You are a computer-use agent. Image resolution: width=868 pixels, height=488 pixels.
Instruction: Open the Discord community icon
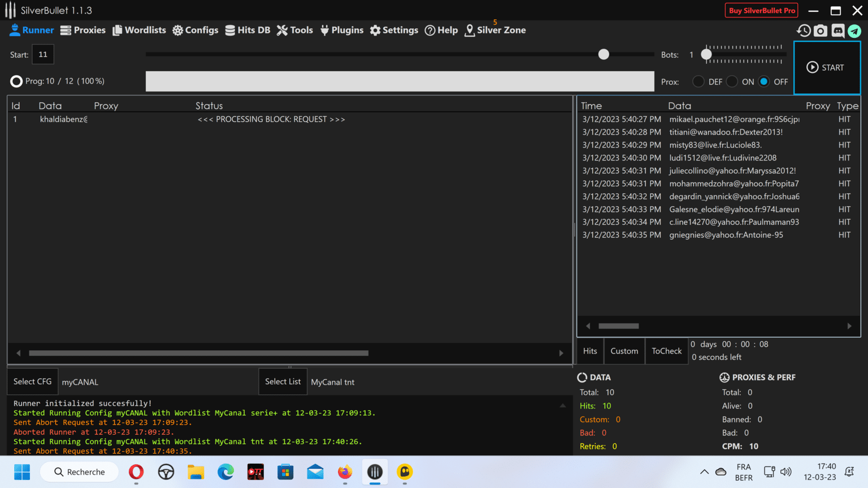pos(837,31)
